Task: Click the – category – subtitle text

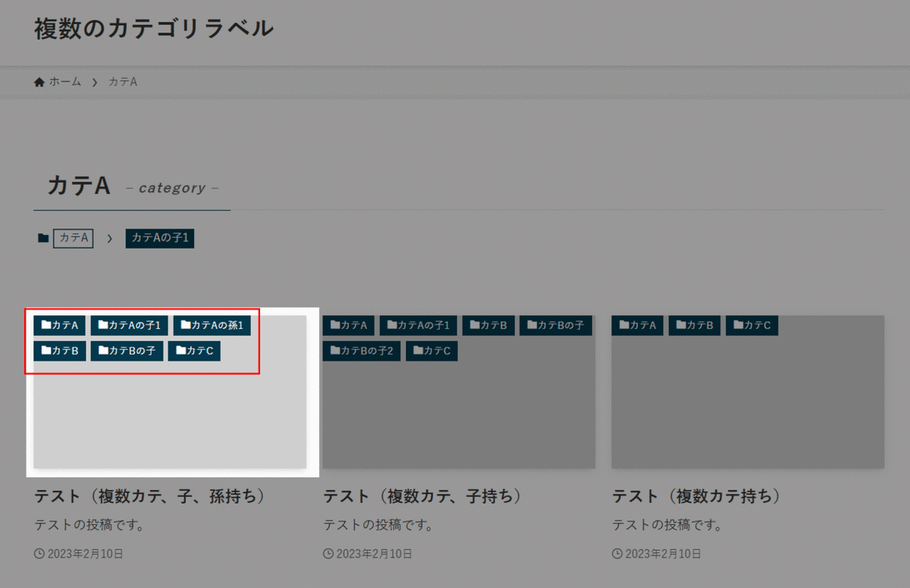Action: [172, 188]
